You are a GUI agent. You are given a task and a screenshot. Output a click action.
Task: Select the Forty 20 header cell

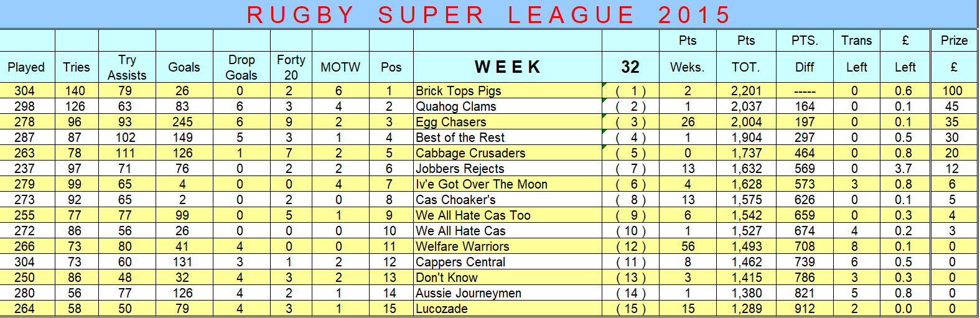coord(291,67)
